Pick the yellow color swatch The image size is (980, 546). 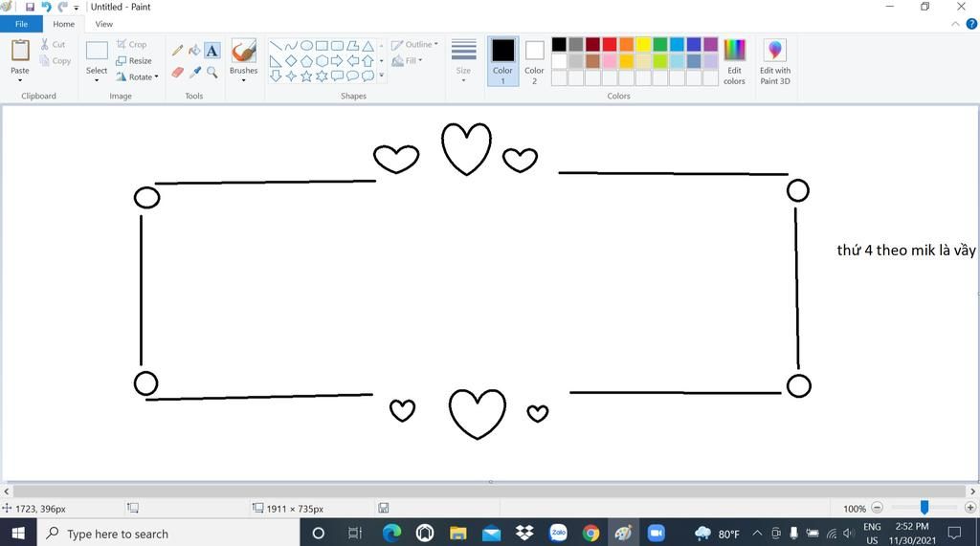point(643,44)
